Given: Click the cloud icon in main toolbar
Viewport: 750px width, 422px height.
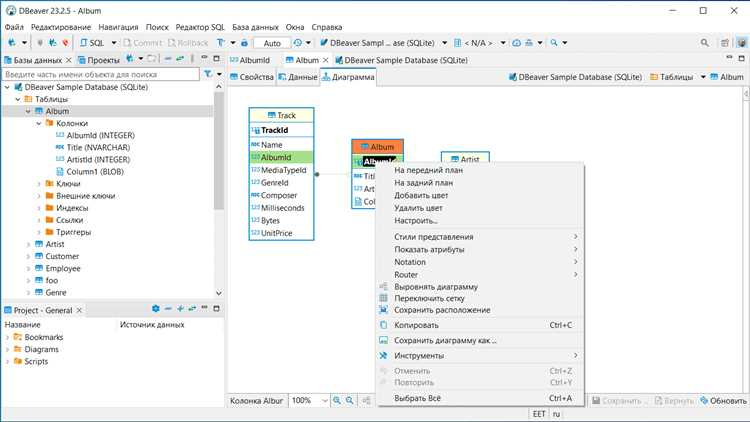Looking at the screenshot, I should (x=517, y=43).
